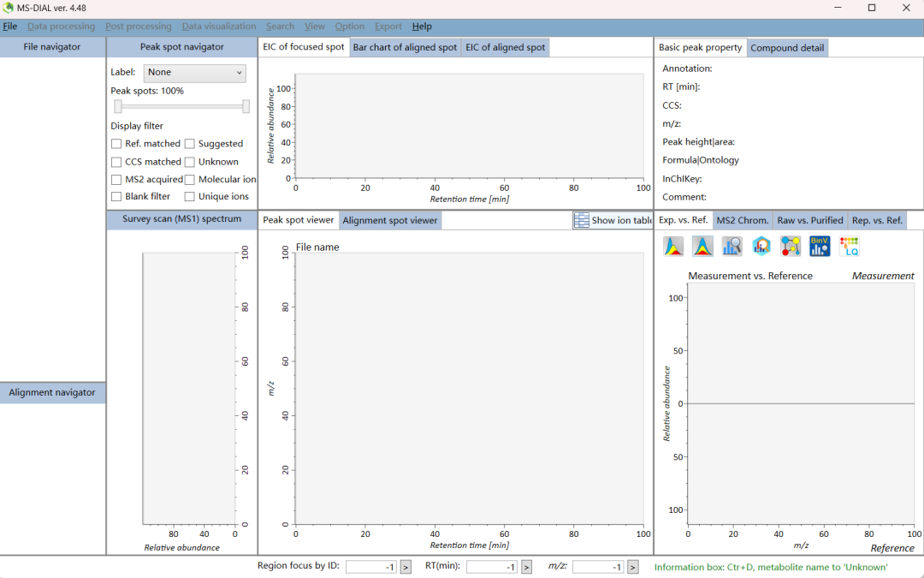Click the Peak spot navigator header
Image resolution: width=924 pixels, height=578 pixels.
pos(182,47)
